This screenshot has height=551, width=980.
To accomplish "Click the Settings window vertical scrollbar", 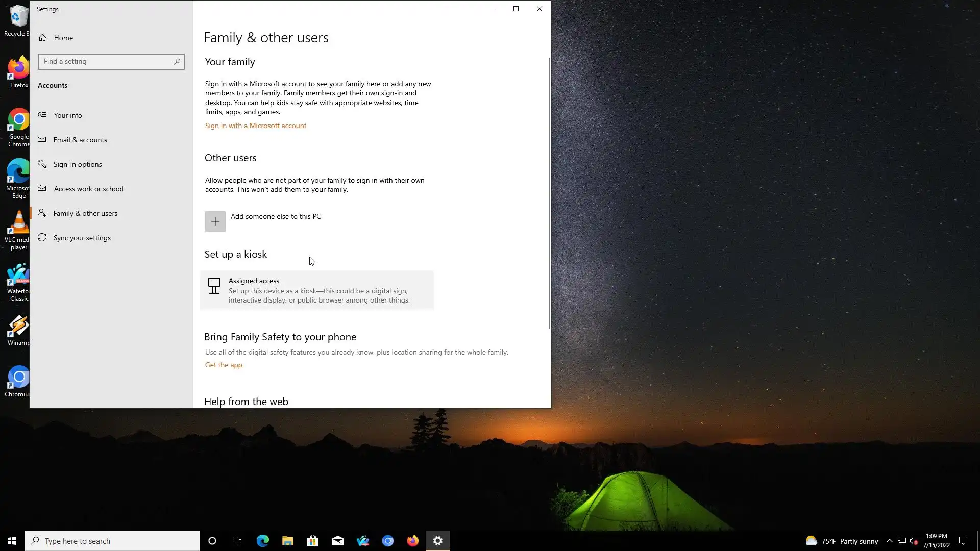I will pos(549,194).
